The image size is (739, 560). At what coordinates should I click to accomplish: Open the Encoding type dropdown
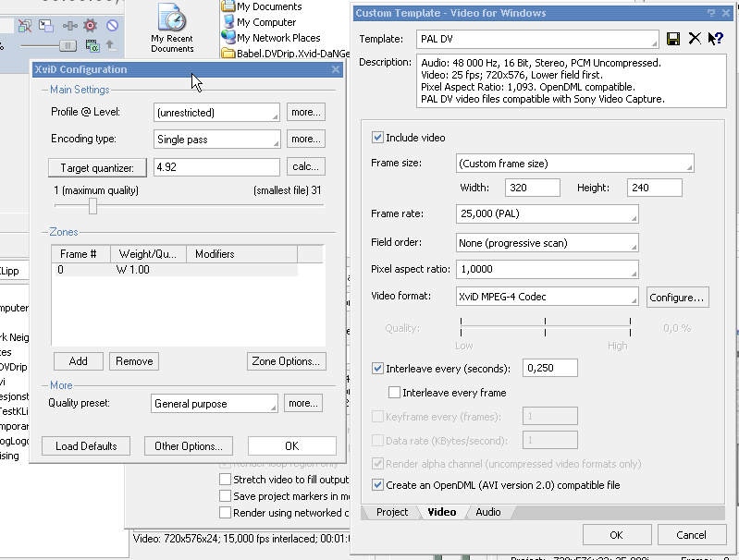216,140
